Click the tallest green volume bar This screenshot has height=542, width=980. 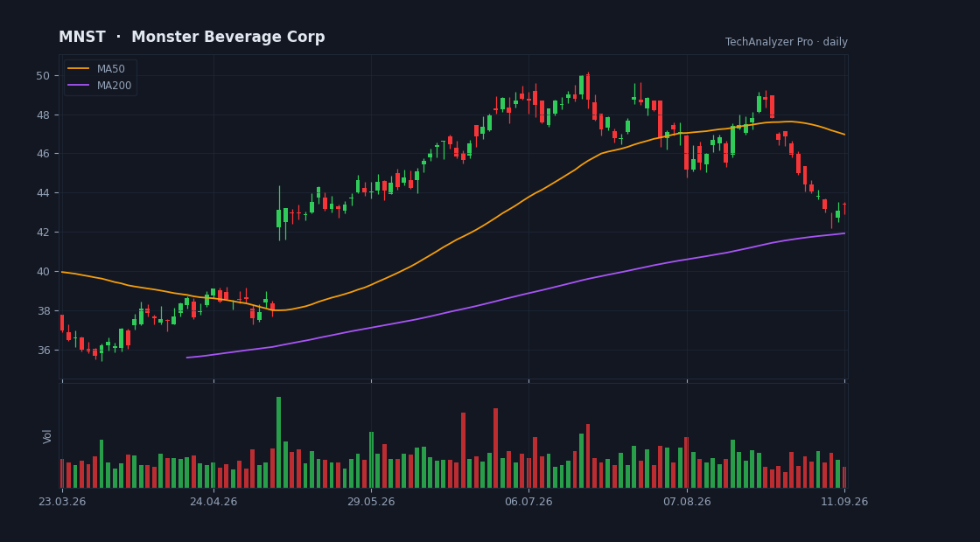coord(279,442)
